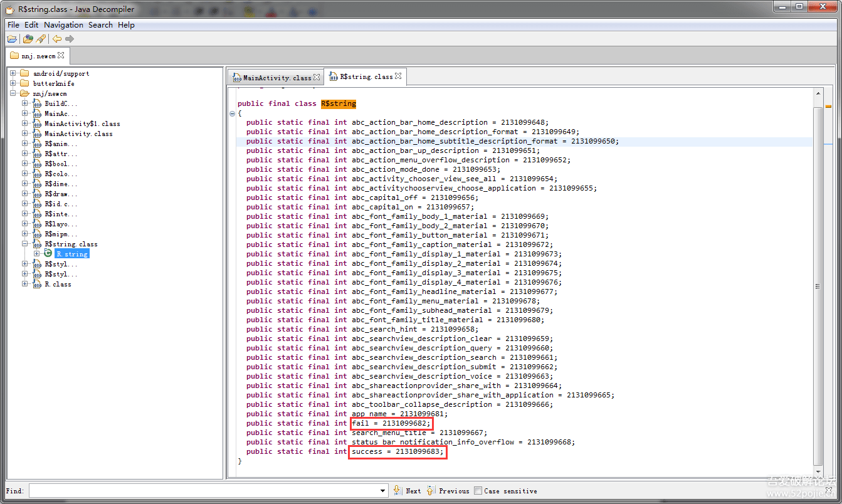Click the highlighted R$string class name
Screen dimensions: 842x504
coord(339,103)
